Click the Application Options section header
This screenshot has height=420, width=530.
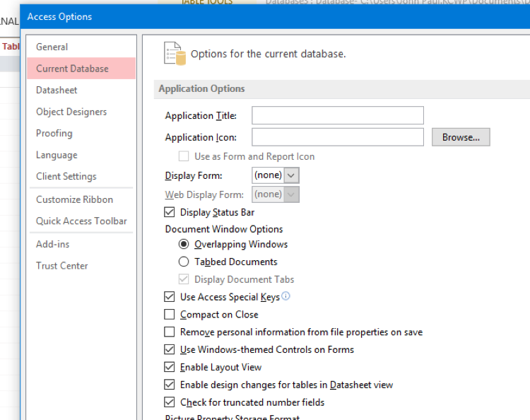pyautogui.click(x=342, y=89)
